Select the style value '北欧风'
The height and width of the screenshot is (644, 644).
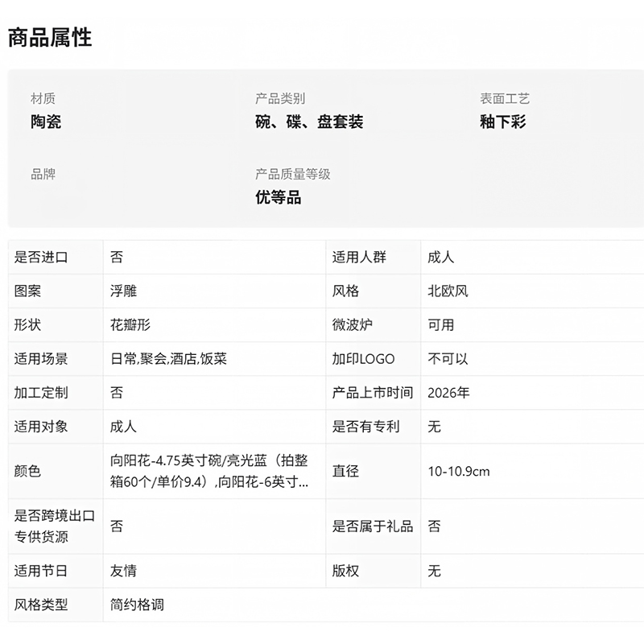click(x=448, y=291)
